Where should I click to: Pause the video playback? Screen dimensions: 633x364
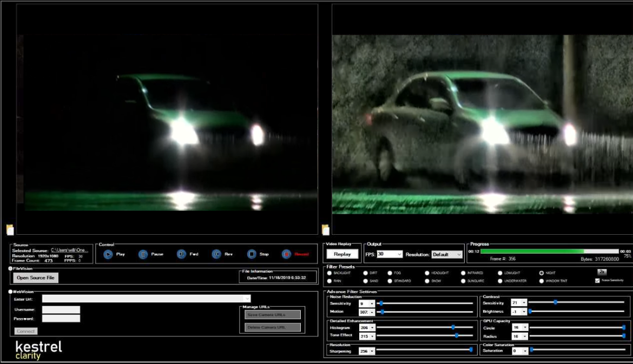(x=143, y=254)
